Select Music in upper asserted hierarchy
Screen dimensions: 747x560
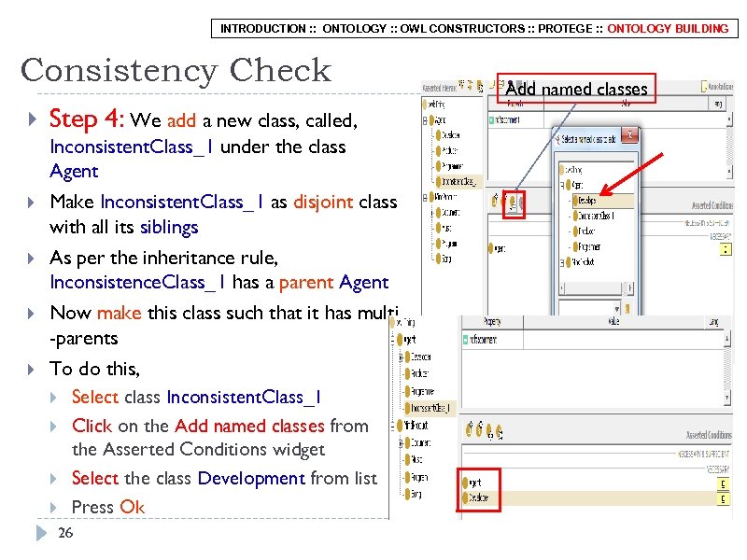[x=444, y=228]
